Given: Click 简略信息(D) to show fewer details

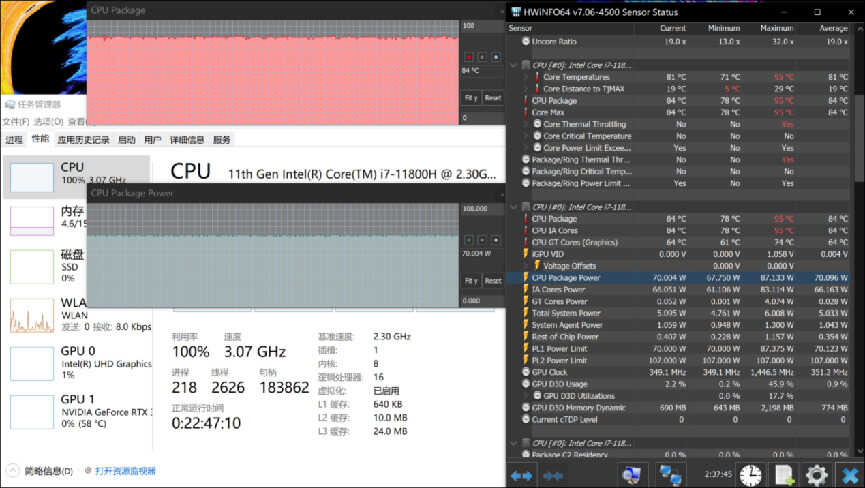Looking at the screenshot, I should (48, 471).
